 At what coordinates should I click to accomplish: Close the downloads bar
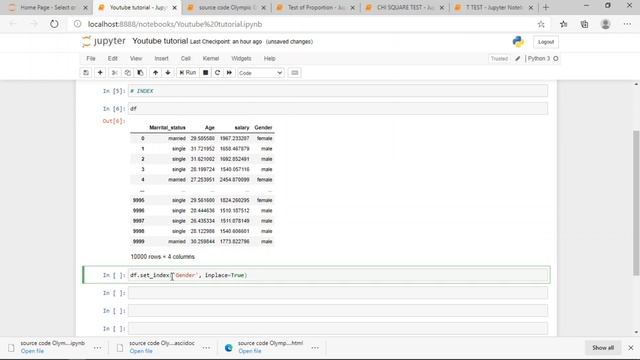(631, 348)
